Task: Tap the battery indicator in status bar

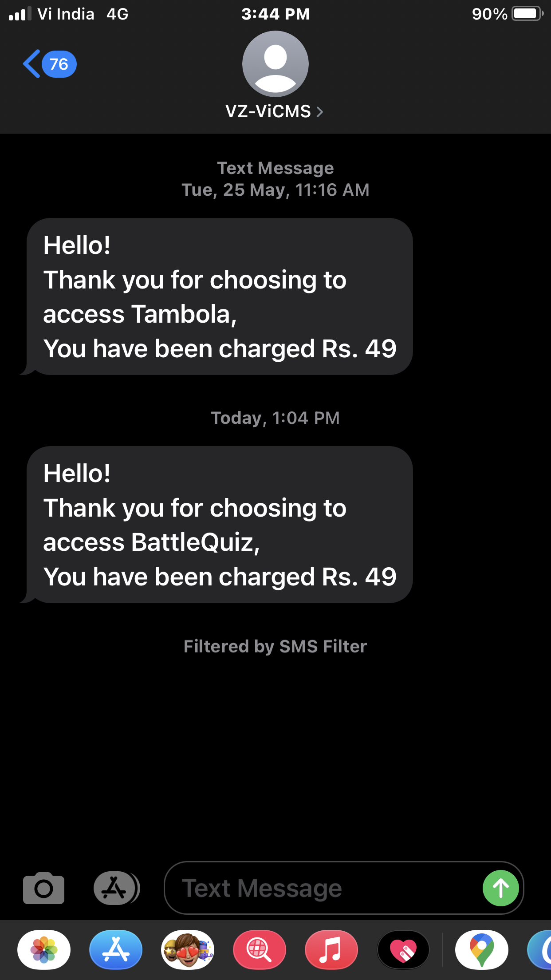Action: point(527,14)
